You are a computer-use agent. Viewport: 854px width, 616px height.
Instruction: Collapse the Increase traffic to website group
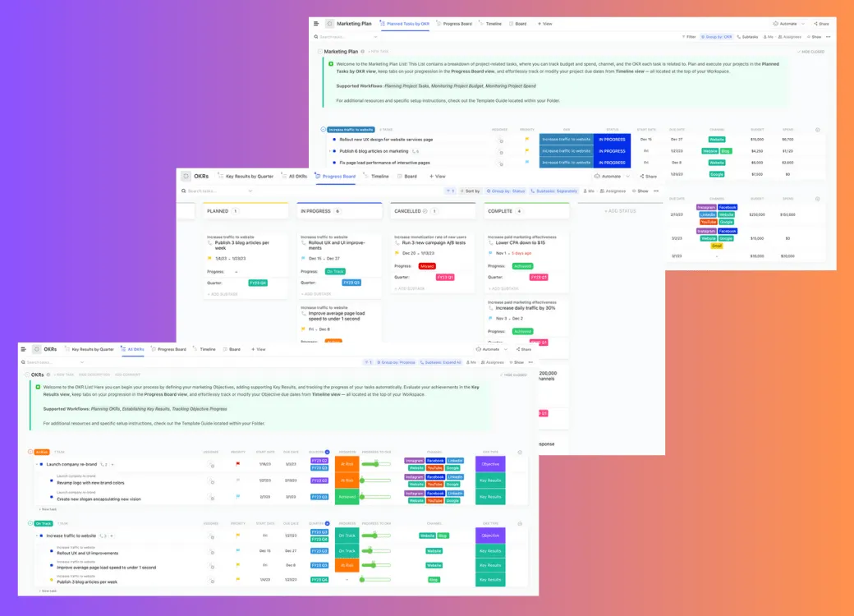coord(323,130)
